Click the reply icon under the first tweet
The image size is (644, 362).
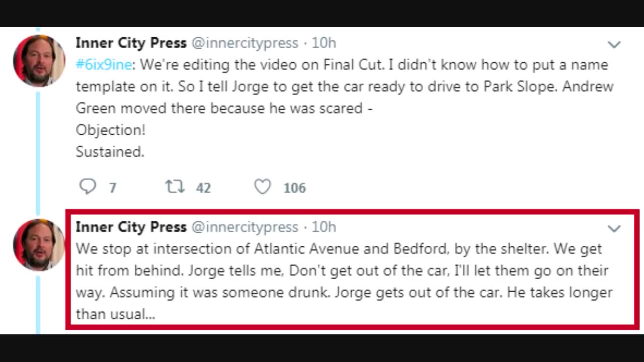(x=88, y=187)
